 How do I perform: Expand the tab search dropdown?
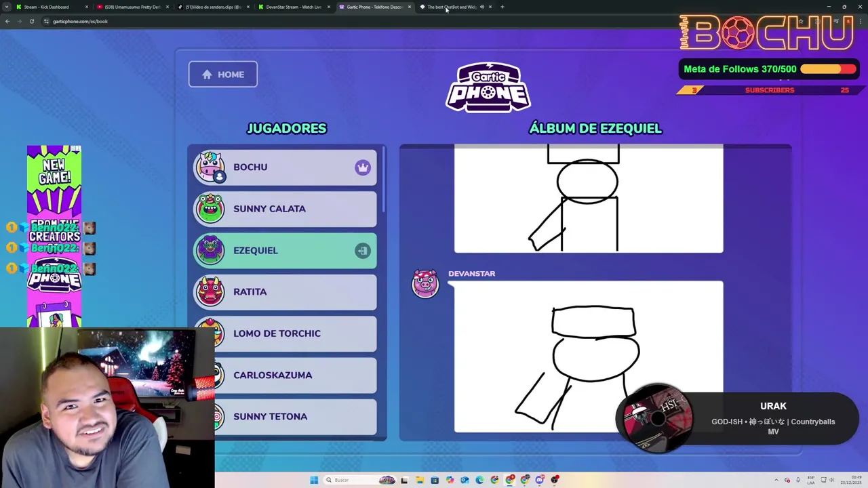[7, 7]
